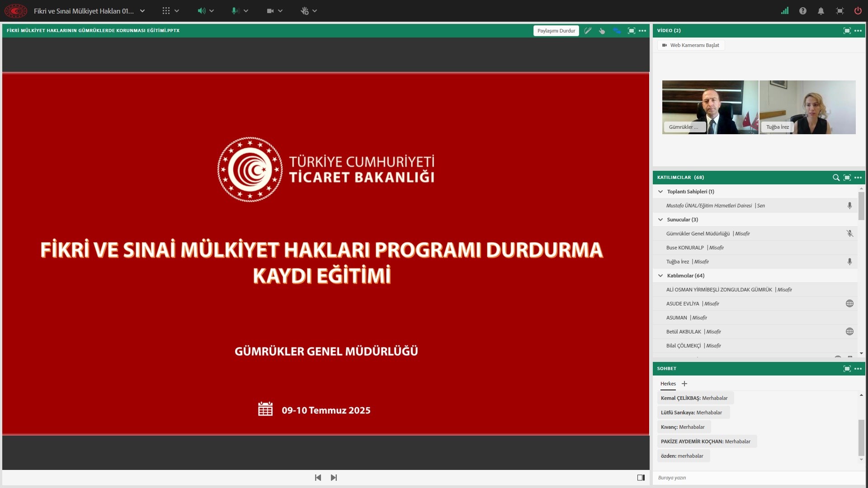Click the red power end meeting icon
The image size is (868, 488).
click(x=858, y=11)
